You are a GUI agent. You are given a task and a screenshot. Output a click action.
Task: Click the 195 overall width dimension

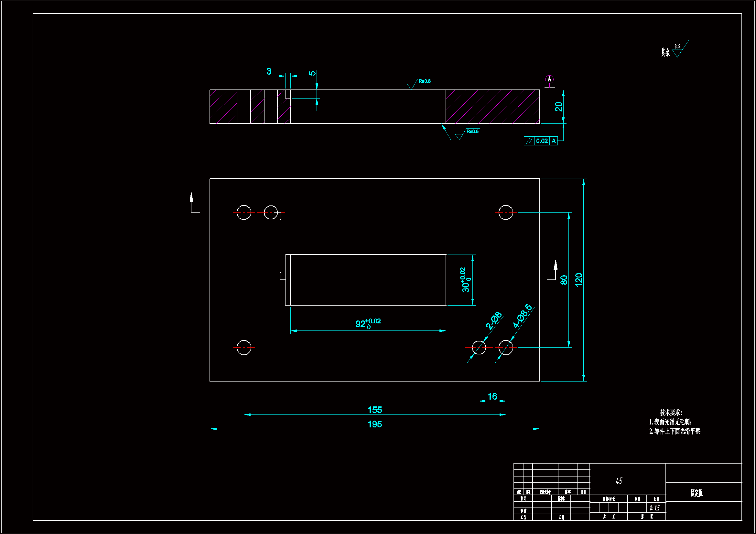tap(375, 424)
